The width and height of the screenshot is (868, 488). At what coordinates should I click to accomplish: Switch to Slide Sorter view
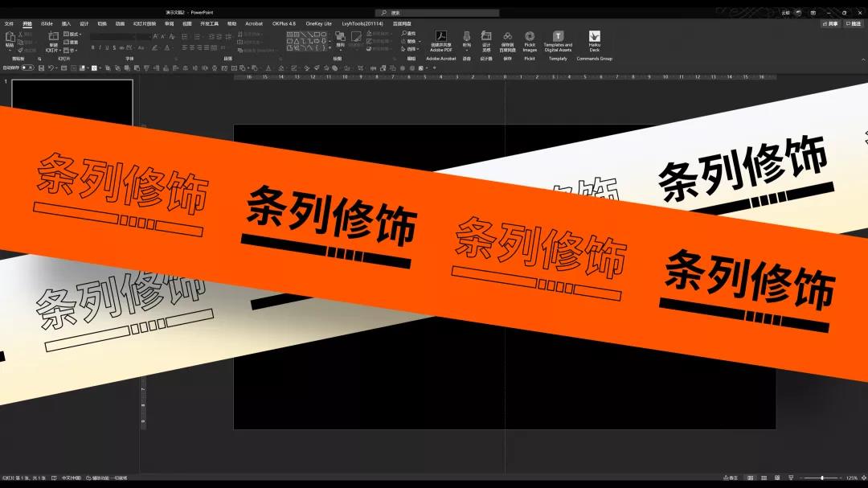(x=764, y=478)
